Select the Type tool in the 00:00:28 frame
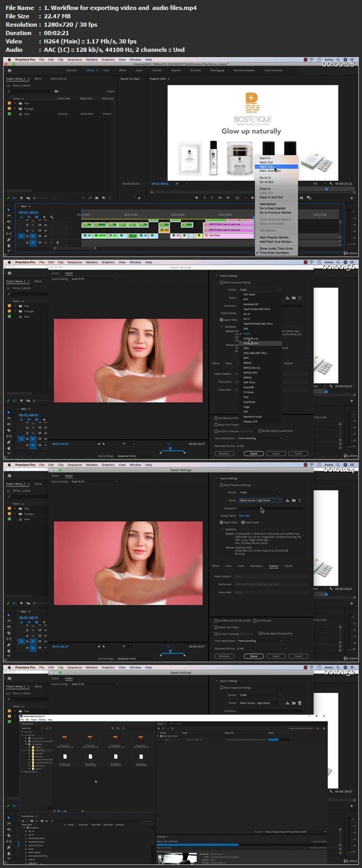 (x=9, y=252)
